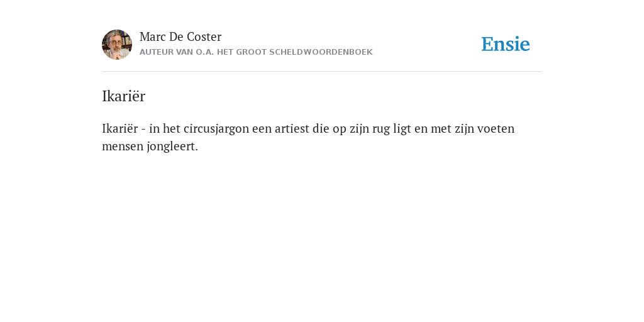644x322 pixels.
Task: Click the hyphen after Ikariër in the definition
Action: point(143,130)
